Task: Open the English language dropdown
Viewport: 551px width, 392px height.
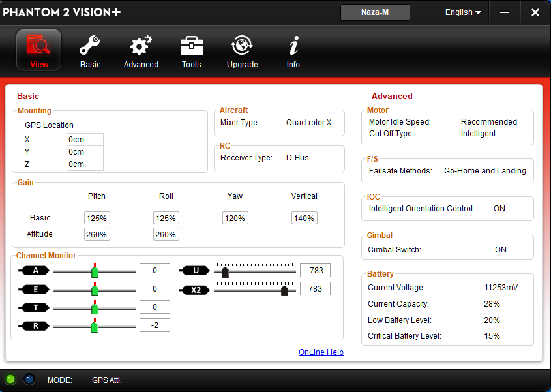Action: [x=463, y=12]
